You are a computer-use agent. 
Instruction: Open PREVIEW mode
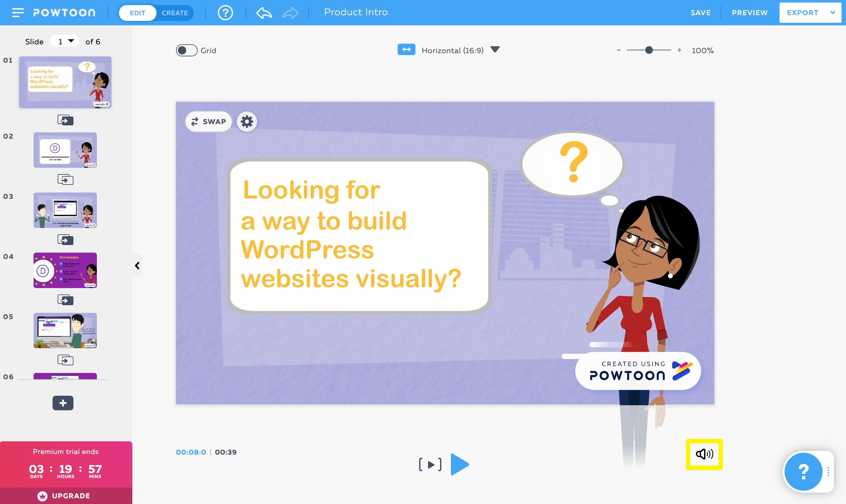[x=750, y=13]
